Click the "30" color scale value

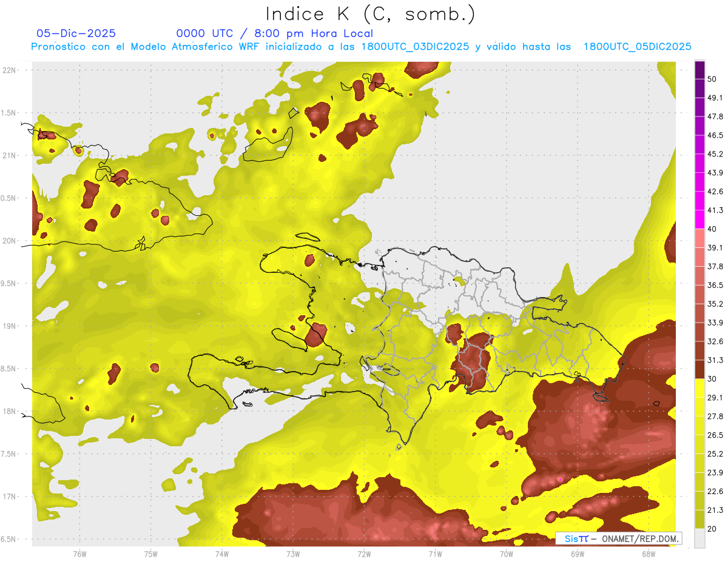pyautogui.click(x=712, y=379)
